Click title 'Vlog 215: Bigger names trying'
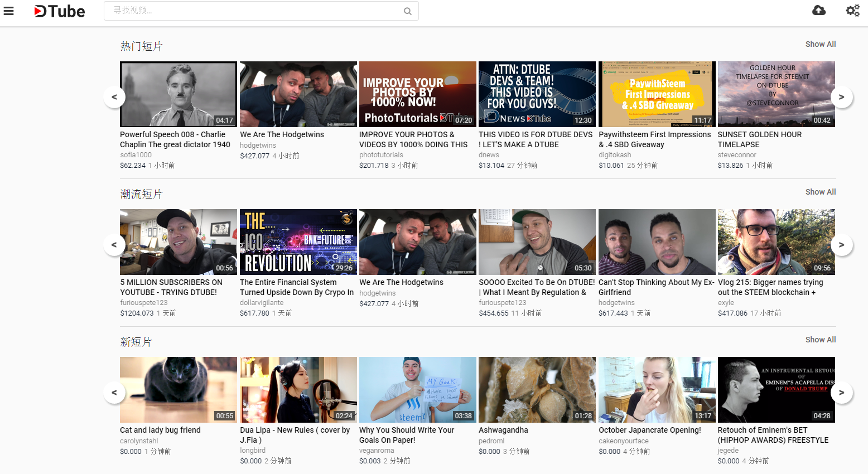The height and width of the screenshot is (474, 868). coord(770,287)
